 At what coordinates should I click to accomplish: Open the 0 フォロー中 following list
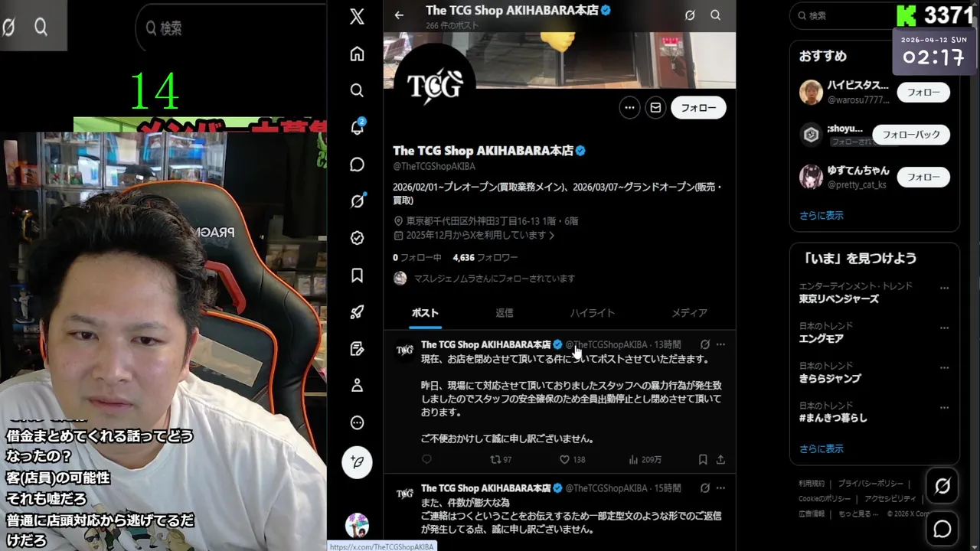417,258
